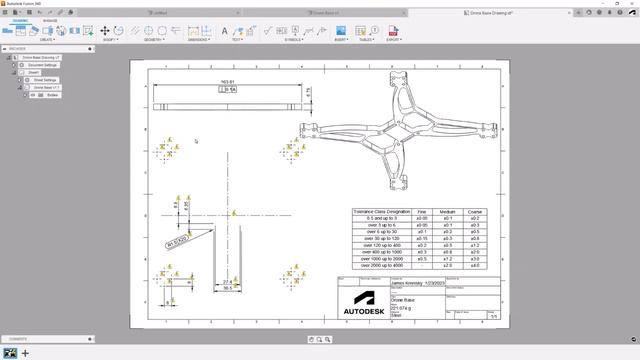Select the Text tool marked A

pos(224,31)
